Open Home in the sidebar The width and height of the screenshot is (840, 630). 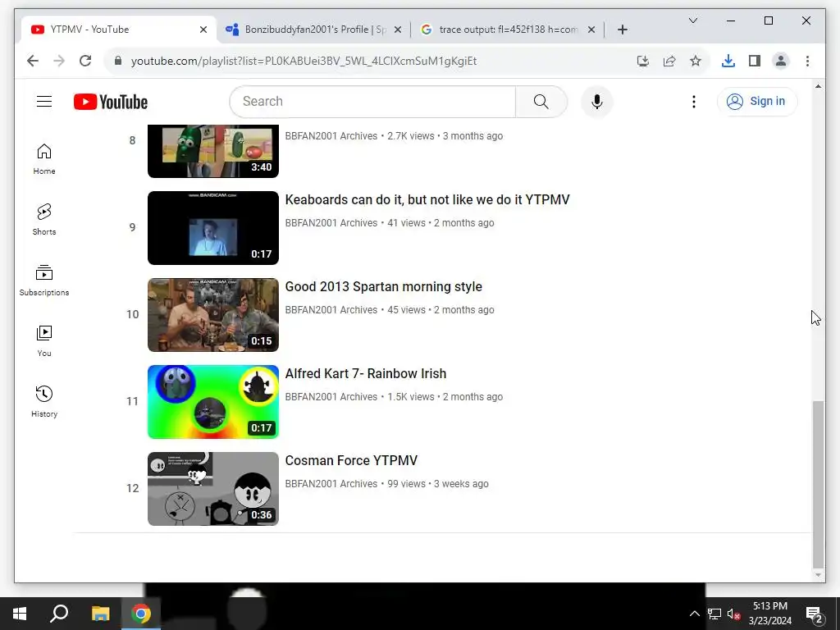(44, 159)
